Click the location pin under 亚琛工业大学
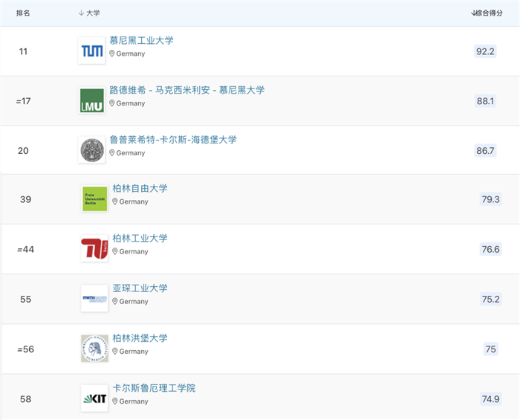Viewport: 520px width, 420px height. tap(115, 301)
